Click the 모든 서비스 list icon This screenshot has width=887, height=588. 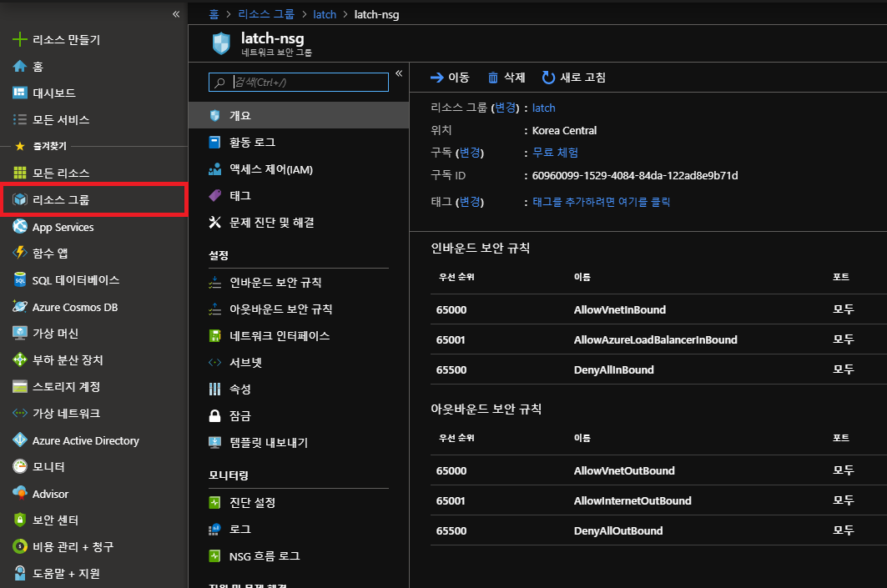click(x=20, y=119)
